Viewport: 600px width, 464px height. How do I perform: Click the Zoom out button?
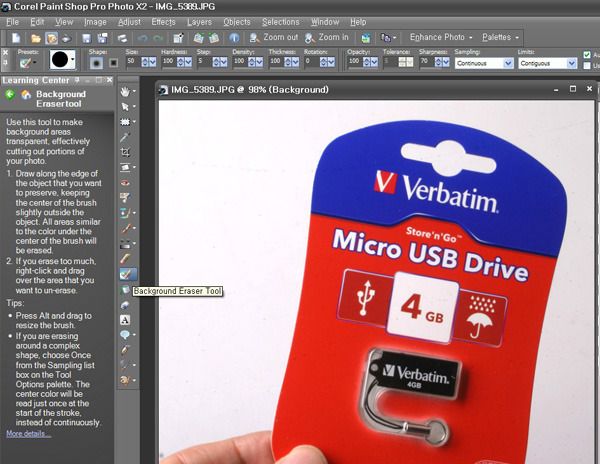tap(273, 37)
